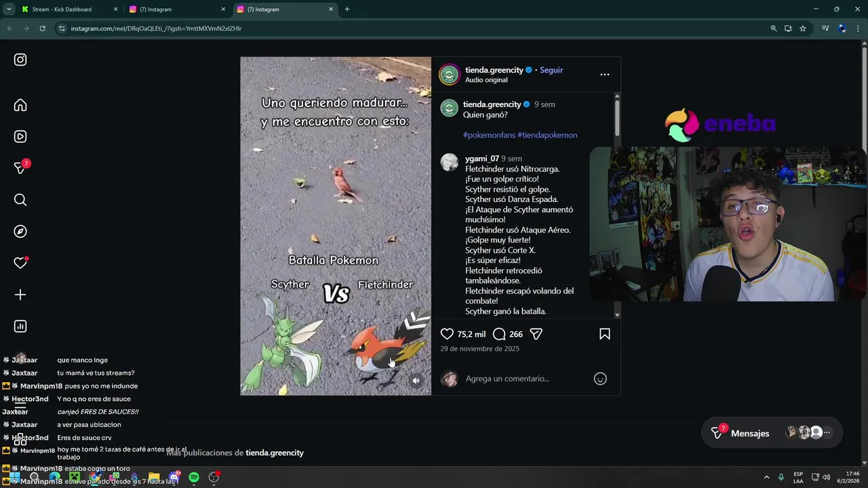Save the reel with the bookmark icon
The height and width of the screenshot is (488, 868).
[x=605, y=334]
